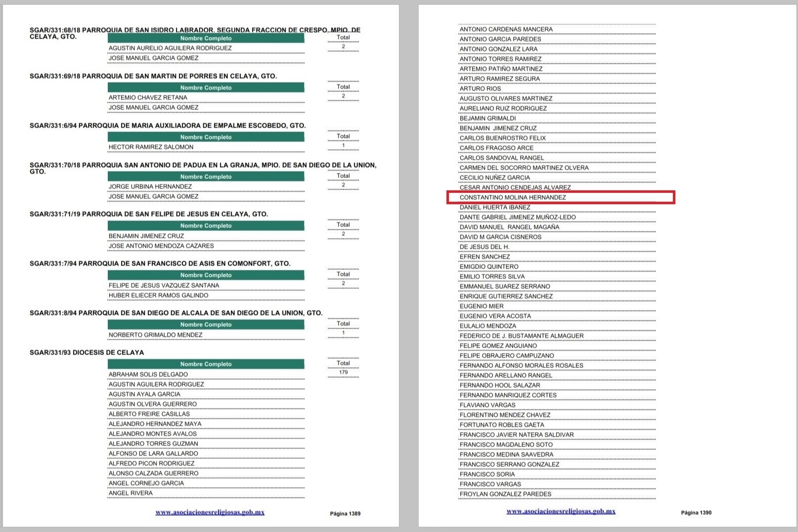The width and height of the screenshot is (798, 532).
Task: Select EMMANUEL SUAREZ SERRANO row
Action: click(x=557, y=286)
